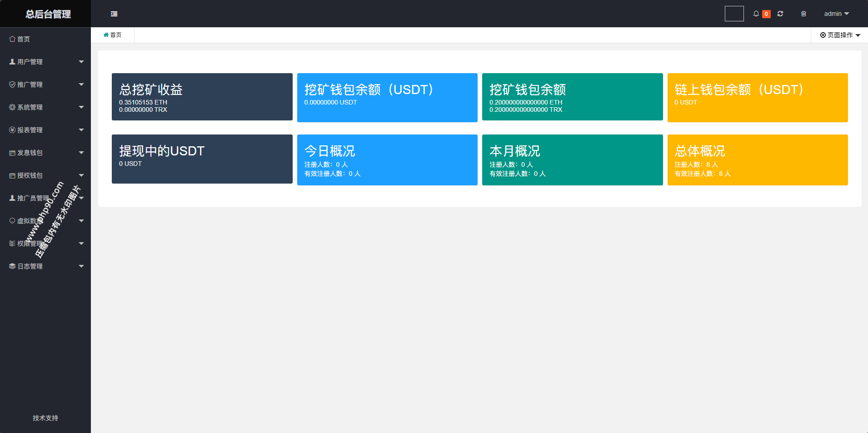Screen dimensions: 868x433
Task: Click the refresh icon in top bar
Action: [x=780, y=14]
